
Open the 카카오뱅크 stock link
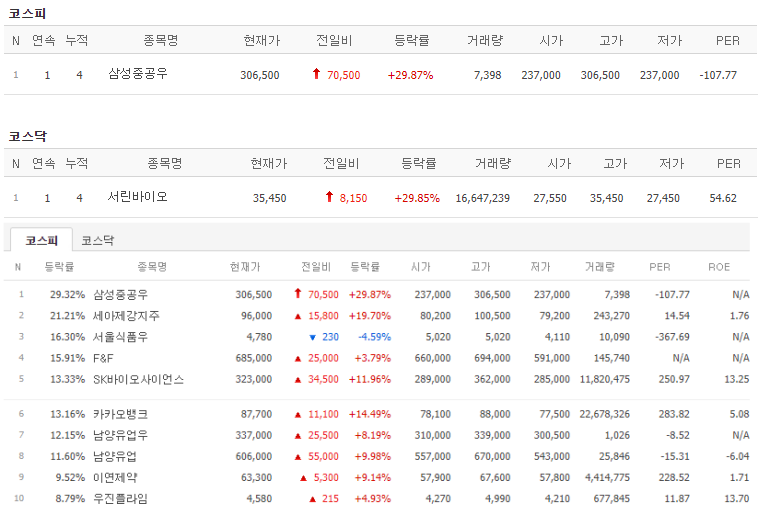120,414
